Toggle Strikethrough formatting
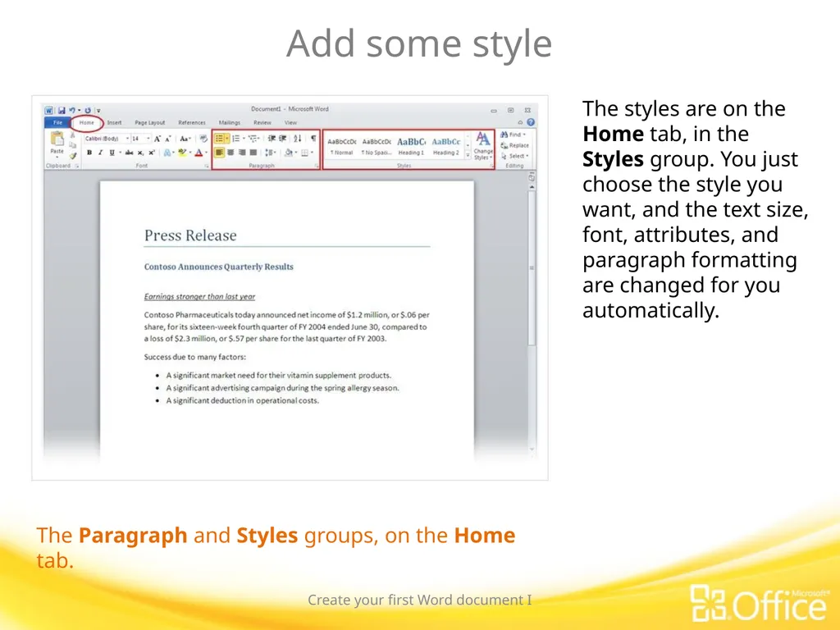The height and width of the screenshot is (630, 840). [x=129, y=153]
